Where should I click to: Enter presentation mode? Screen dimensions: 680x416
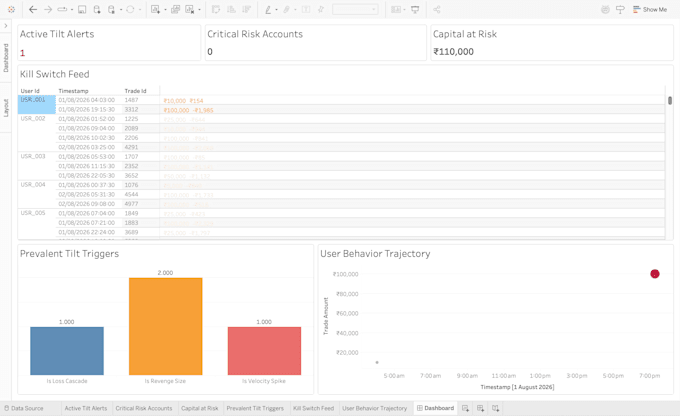tap(415, 9)
